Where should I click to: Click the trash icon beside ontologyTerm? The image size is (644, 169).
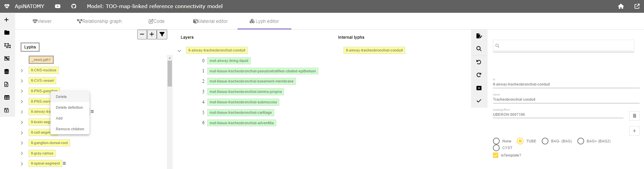pos(634,116)
